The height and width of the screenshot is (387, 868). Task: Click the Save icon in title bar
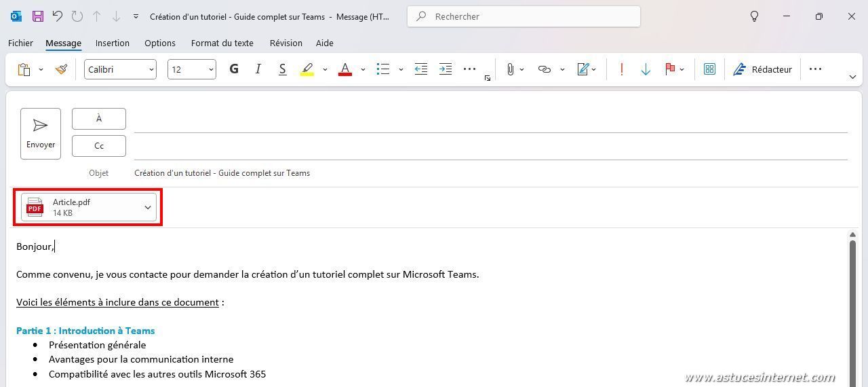(38, 16)
